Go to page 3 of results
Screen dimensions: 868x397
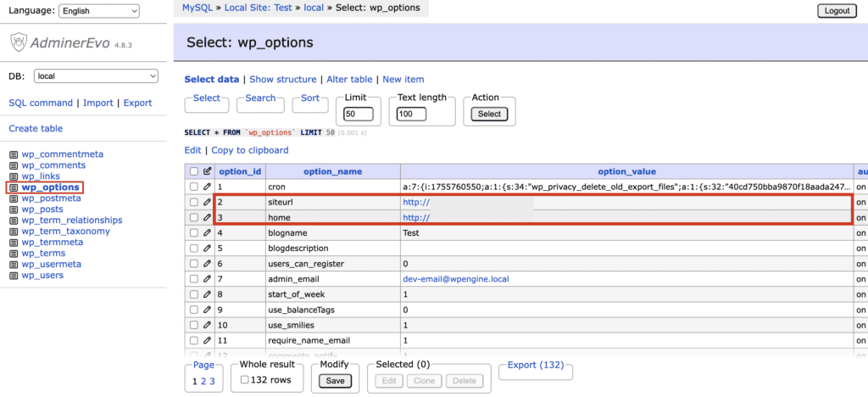click(x=212, y=382)
